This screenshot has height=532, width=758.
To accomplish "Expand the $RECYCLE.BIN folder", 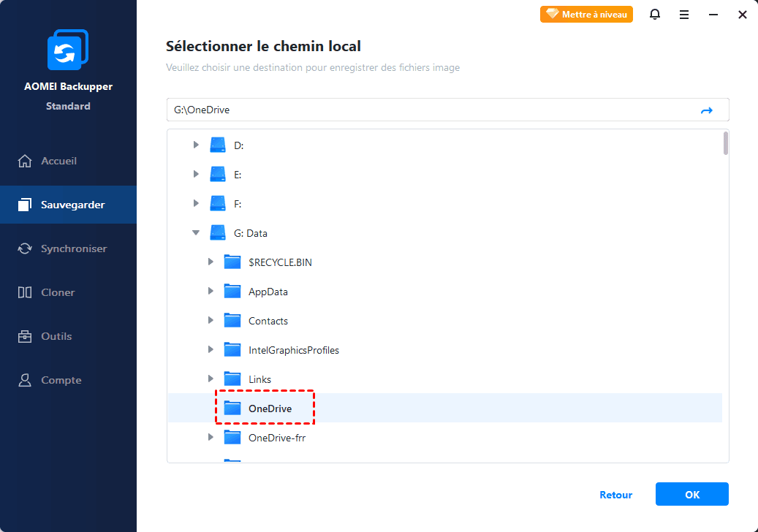I will (x=211, y=262).
